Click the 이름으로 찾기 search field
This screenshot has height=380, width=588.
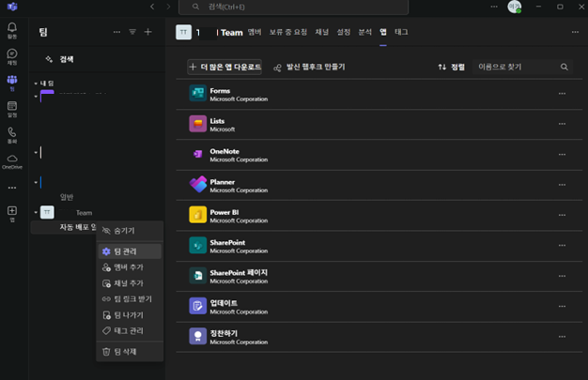(522, 67)
